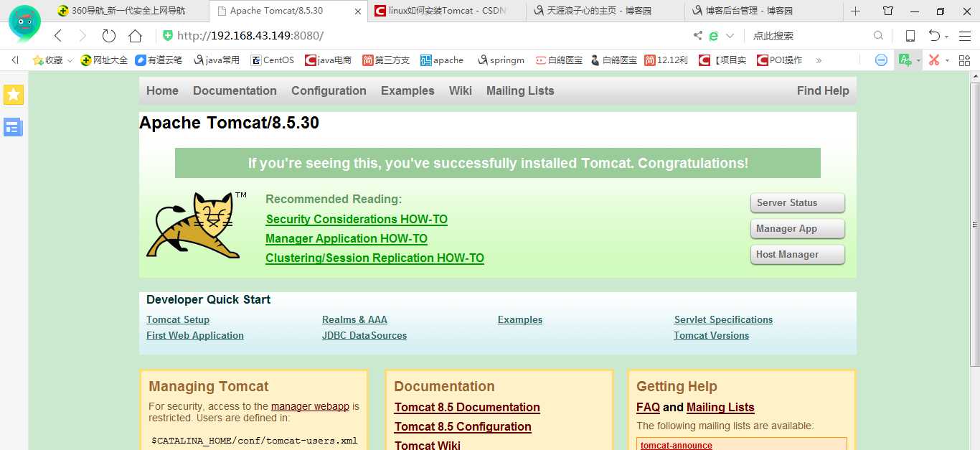Open the yellow star favorites sidebar icon
The height and width of the screenshot is (450, 980).
(14, 94)
